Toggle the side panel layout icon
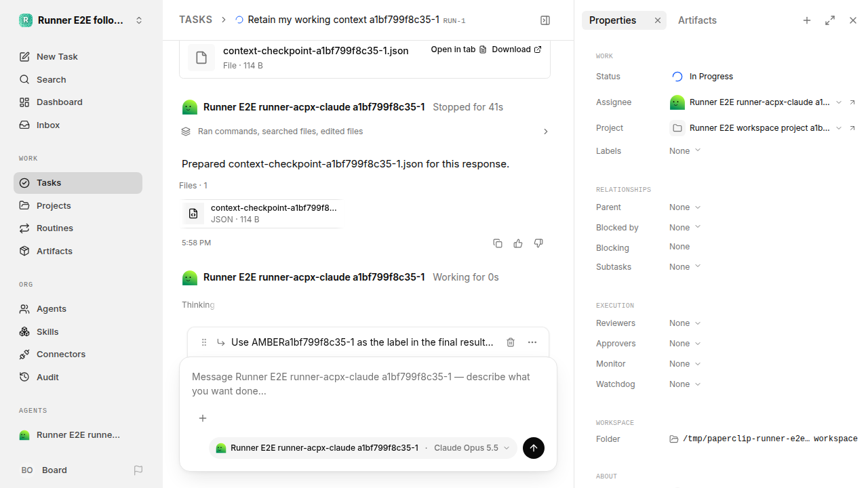This screenshot has width=868, height=488. [545, 20]
